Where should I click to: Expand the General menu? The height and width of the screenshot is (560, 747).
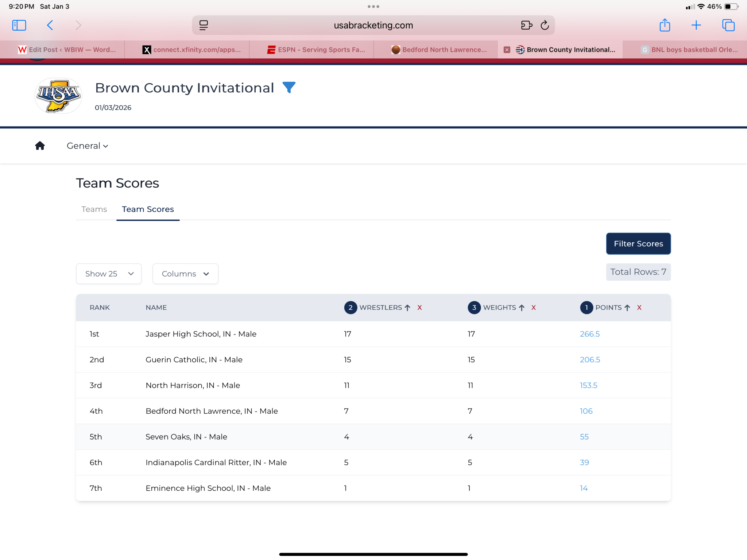(87, 146)
